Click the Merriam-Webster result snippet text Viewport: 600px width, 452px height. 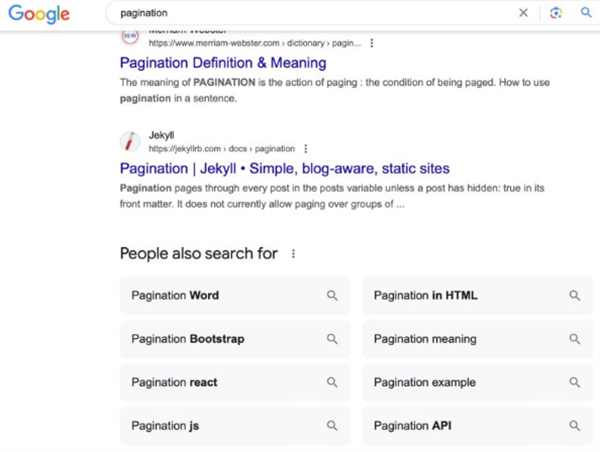[x=335, y=90]
